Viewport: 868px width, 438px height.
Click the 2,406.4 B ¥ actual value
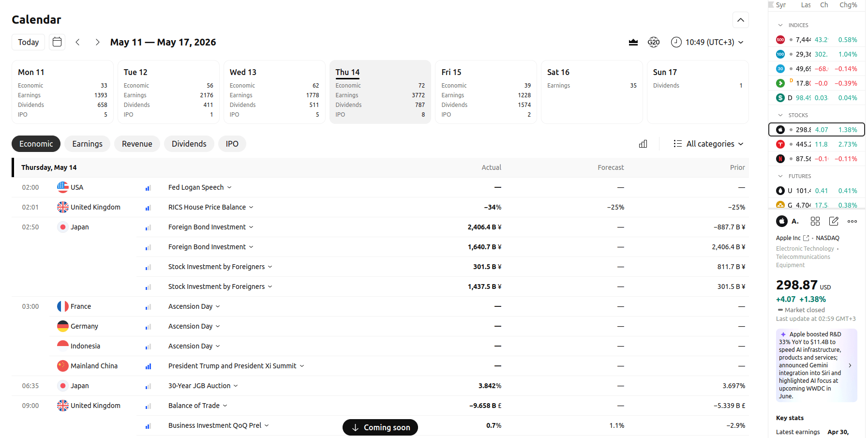pyautogui.click(x=484, y=227)
